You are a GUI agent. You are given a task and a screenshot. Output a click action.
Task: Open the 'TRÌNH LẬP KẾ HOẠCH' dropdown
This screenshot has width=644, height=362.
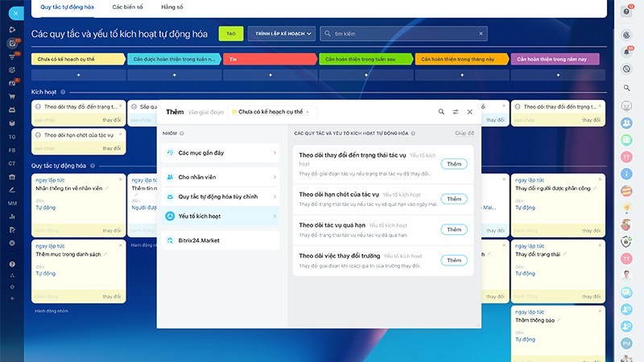coord(283,34)
